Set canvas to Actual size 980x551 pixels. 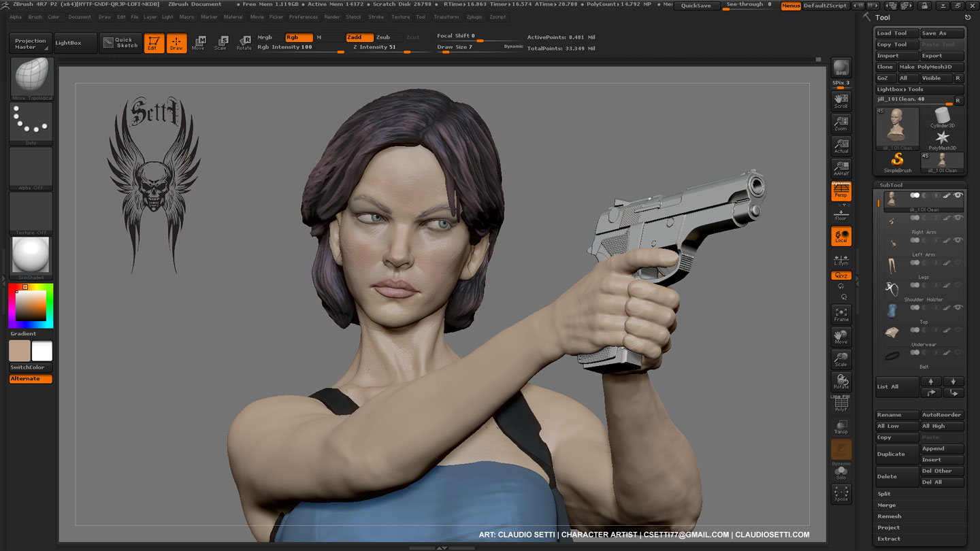(841, 146)
